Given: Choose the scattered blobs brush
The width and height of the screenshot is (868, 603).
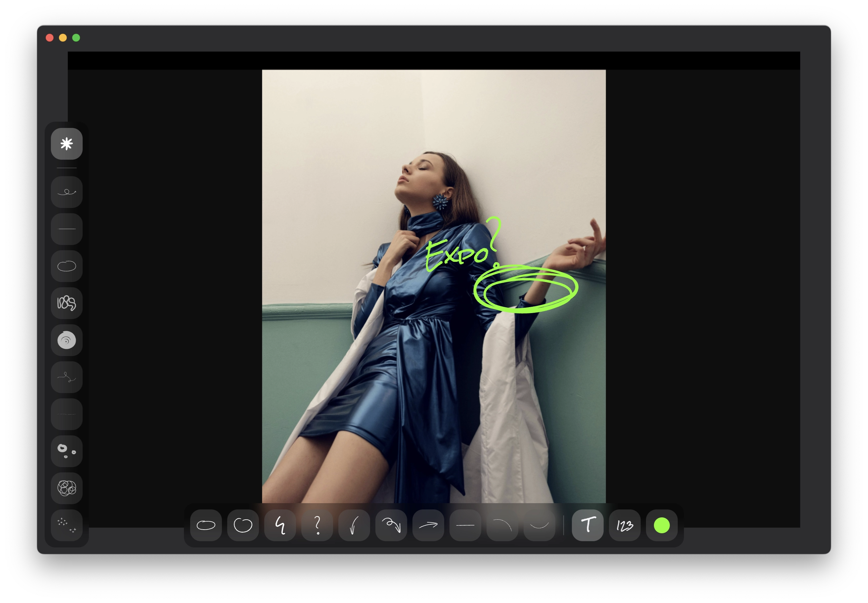Looking at the screenshot, I should pyautogui.click(x=66, y=451).
